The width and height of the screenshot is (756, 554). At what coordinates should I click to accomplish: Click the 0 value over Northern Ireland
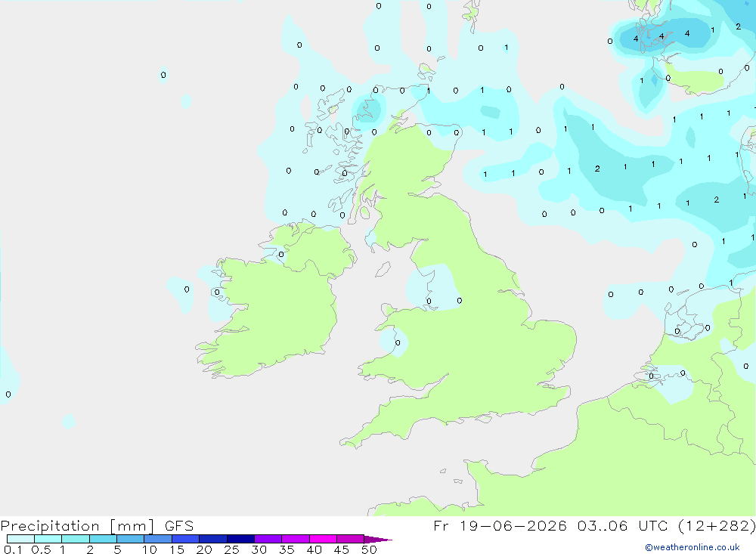tap(281, 255)
